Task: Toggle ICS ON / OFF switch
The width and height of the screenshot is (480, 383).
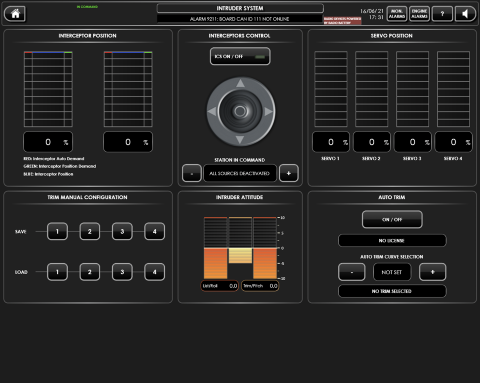Action: (x=240, y=56)
